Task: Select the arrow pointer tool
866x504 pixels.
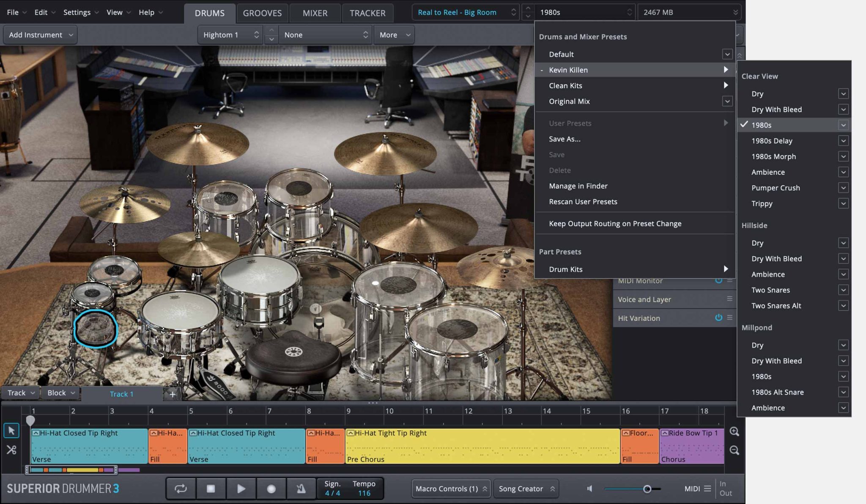Action: [x=11, y=430]
